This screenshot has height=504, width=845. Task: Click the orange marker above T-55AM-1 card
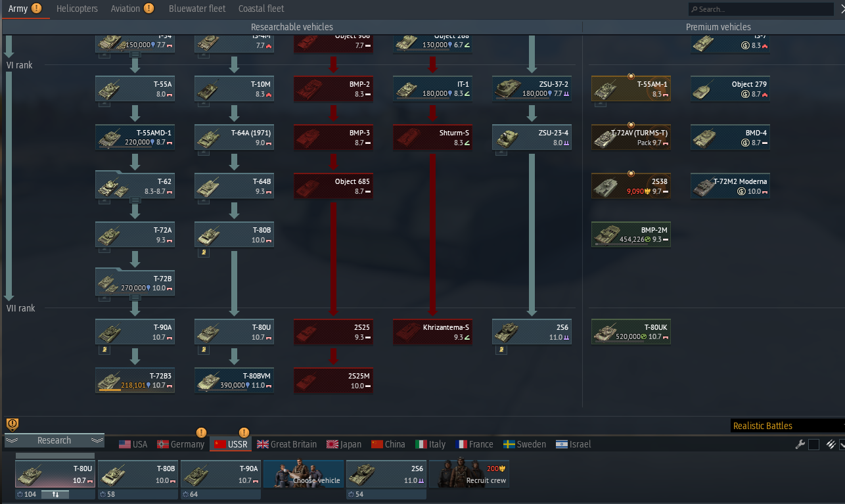[x=631, y=76]
